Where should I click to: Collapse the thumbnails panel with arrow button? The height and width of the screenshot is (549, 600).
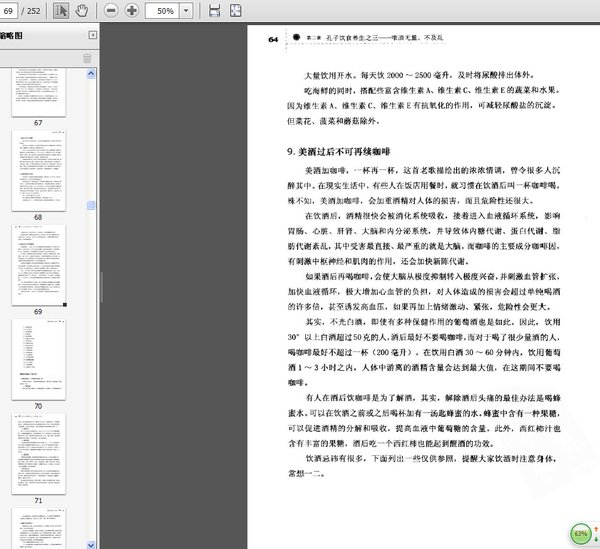coord(93,35)
